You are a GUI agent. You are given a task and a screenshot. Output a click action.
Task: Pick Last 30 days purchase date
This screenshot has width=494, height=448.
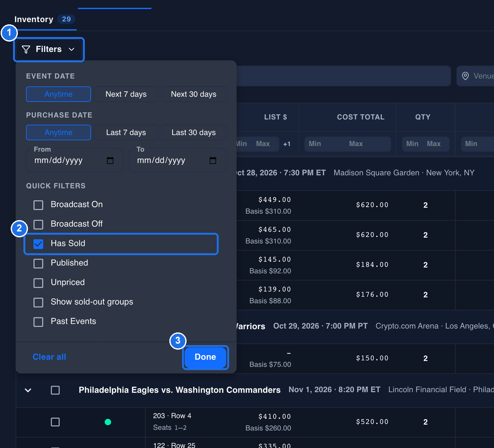194,132
